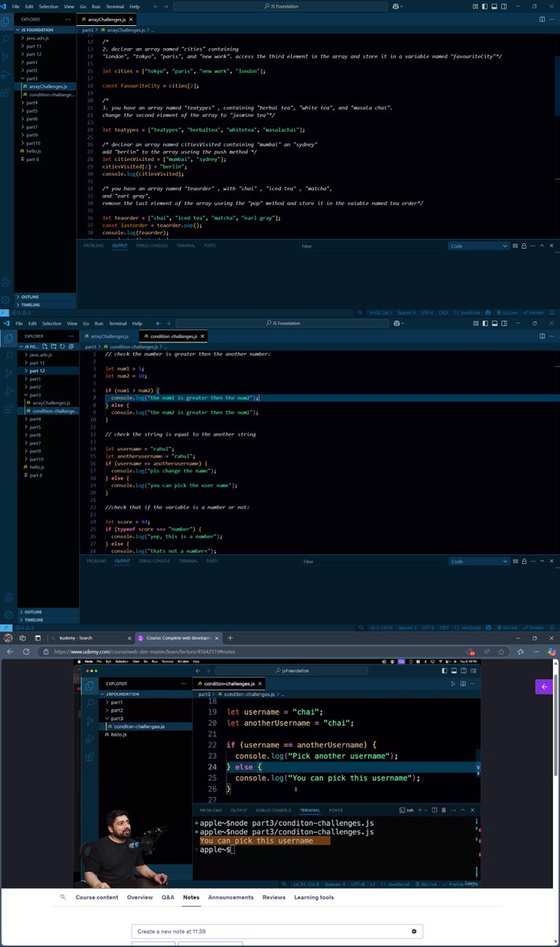The width and height of the screenshot is (560, 947).
Task: Open Announcements tab on Udemy page
Action: (x=230, y=897)
